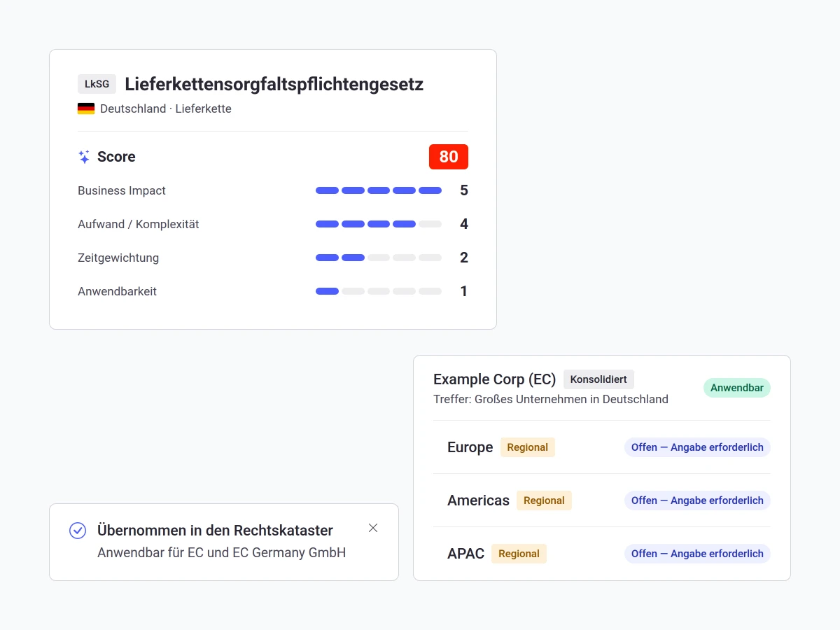Click the Business Impact value 5
This screenshot has height=630, width=840.
[x=464, y=190]
